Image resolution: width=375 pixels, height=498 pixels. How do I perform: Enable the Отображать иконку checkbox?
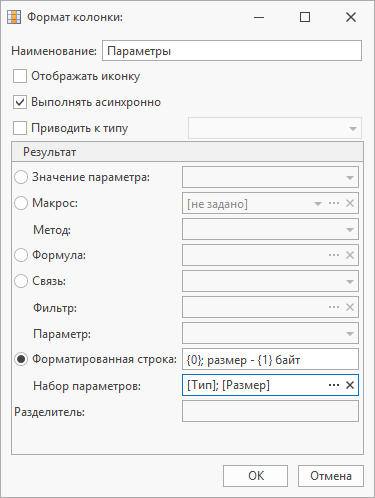(x=20, y=76)
